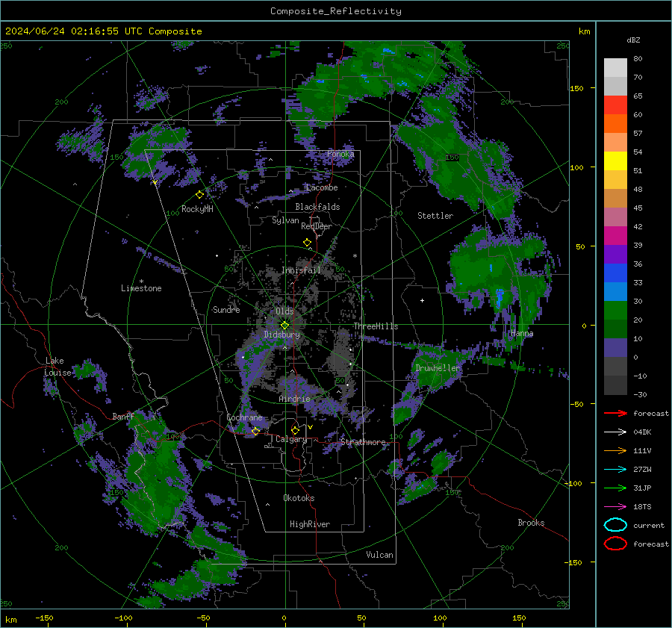
Task: Click the red 65 dBZ color swatch
Action: pos(615,105)
